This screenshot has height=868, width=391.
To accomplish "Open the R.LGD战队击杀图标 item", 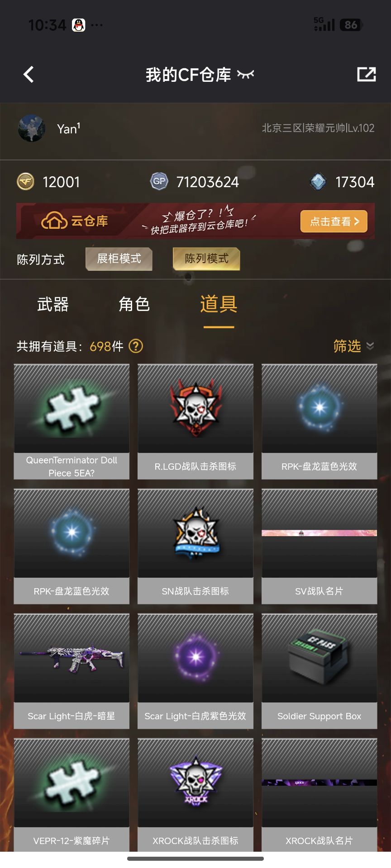I will [x=195, y=422].
